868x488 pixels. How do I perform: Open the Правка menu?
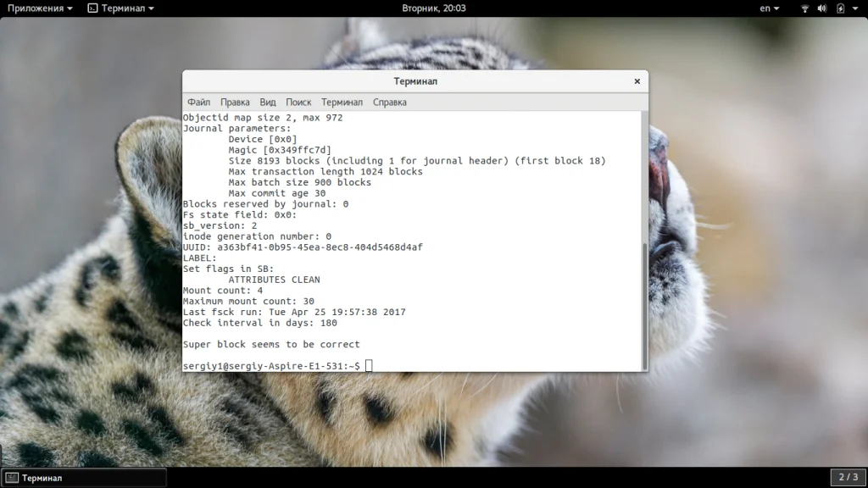coord(235,103)
